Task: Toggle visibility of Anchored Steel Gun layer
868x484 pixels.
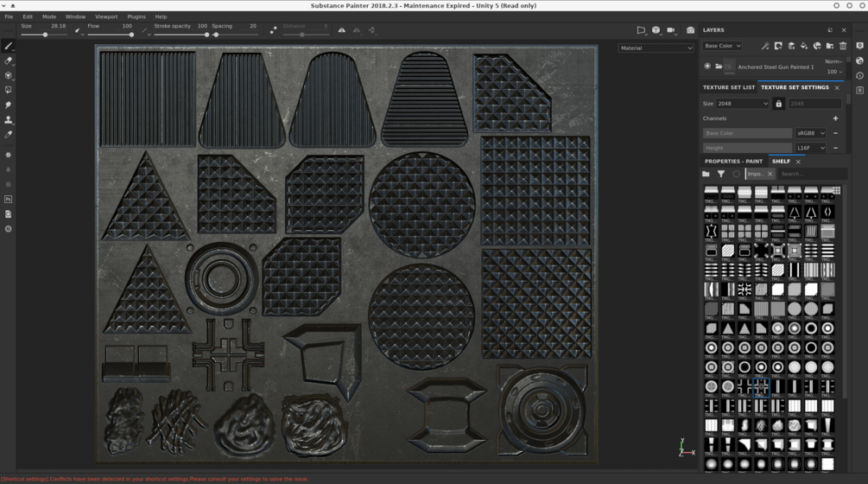Action: click(x=707, y=67)
